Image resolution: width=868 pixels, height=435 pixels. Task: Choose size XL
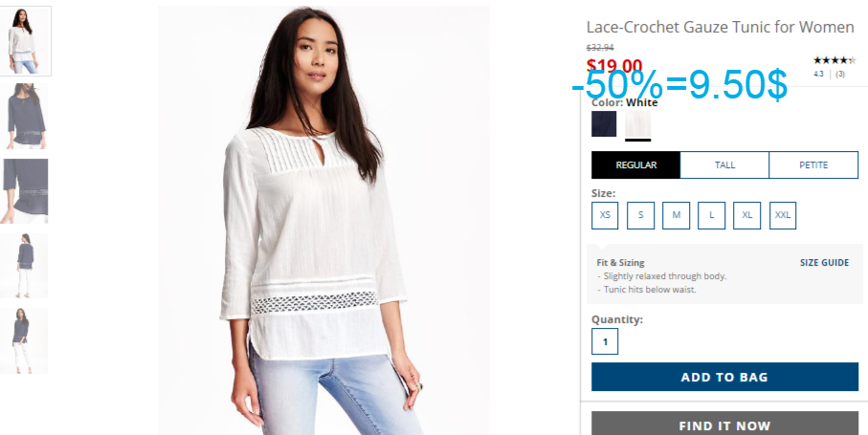coord(747,215)
